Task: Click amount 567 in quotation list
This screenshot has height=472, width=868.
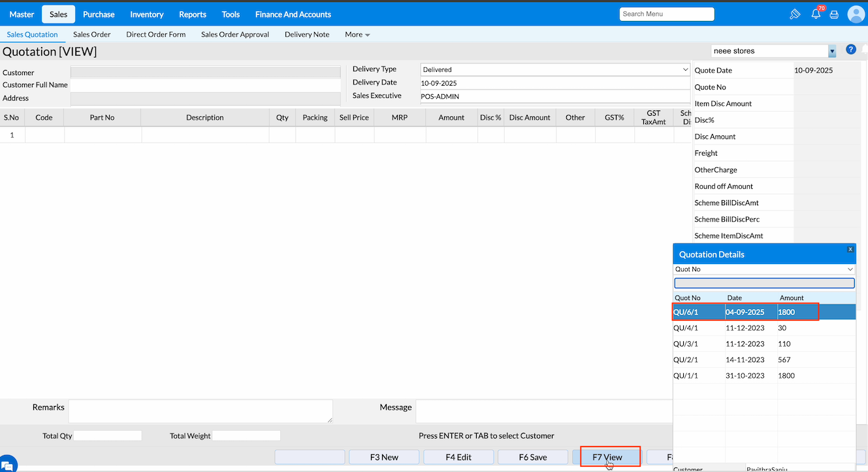Action: (784, 360)
